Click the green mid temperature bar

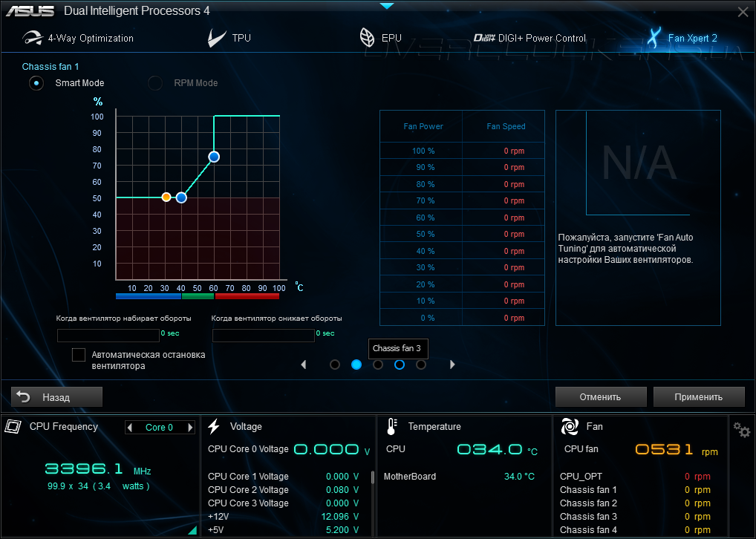pyautogui.click(x=198, y=296)
